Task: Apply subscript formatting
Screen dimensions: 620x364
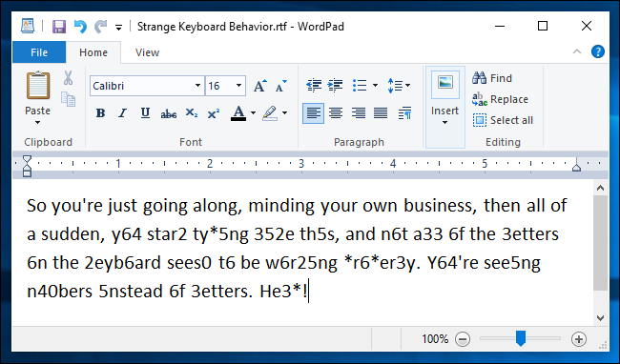Action: click(192, 113)
